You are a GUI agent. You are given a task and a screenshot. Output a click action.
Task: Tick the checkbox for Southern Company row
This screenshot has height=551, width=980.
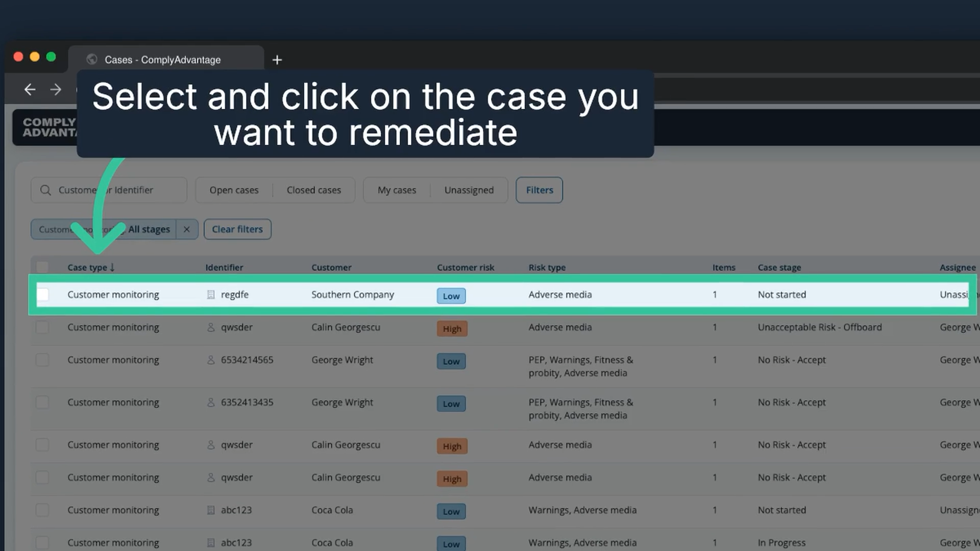click(x=42, y=294)
